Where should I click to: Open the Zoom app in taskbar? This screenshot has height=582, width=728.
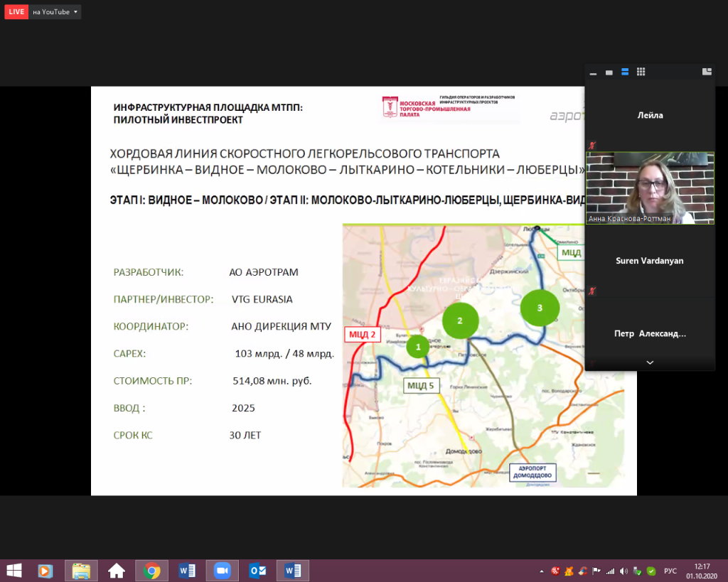(x=222, y=571)
